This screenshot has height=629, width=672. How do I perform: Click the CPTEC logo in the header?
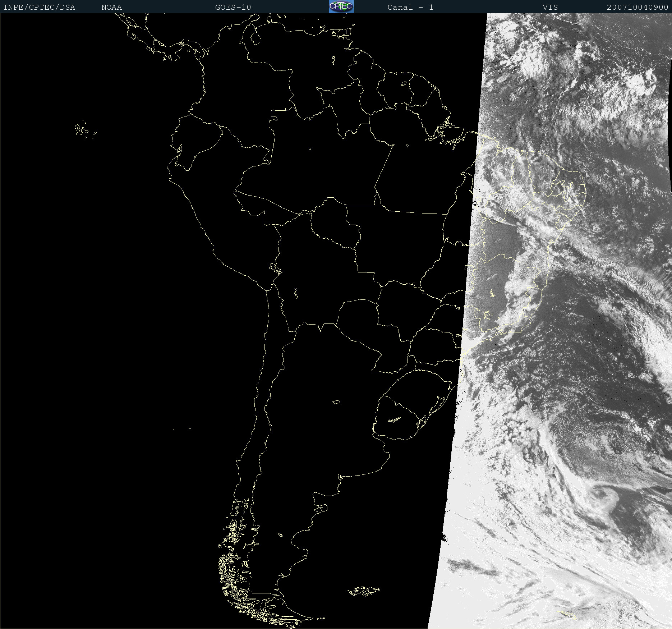coord(341,6)
